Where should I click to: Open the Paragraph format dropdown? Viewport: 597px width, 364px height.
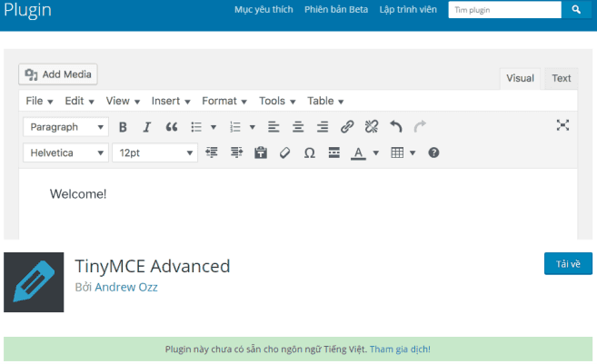tap(65, 127)
